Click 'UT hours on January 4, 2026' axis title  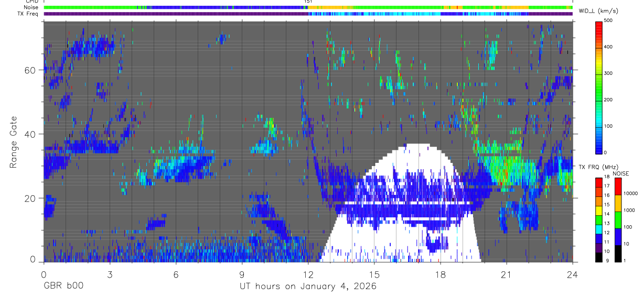(x=308, y=287)
